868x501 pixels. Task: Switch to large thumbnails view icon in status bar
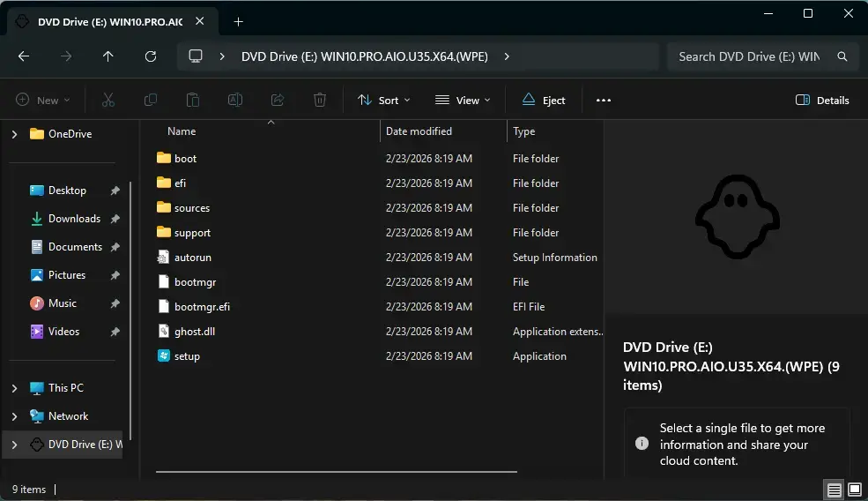tap(855, 490)
